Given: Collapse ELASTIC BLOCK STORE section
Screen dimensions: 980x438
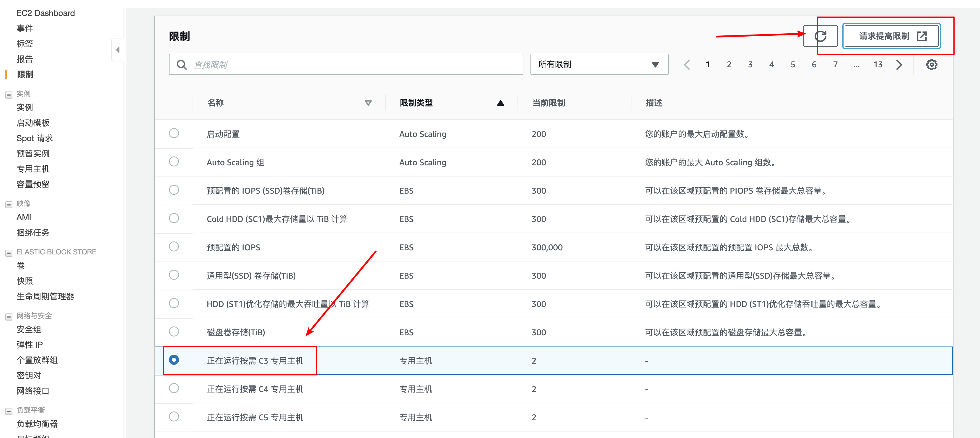Looking at the screenshot, I should point(9,253).
